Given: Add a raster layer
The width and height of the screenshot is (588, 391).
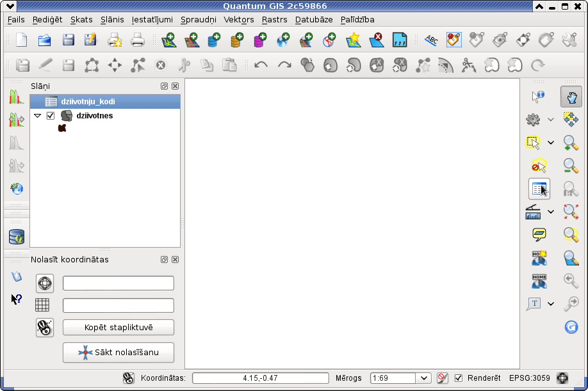Looking at the screenshot, I should point(192,40).
